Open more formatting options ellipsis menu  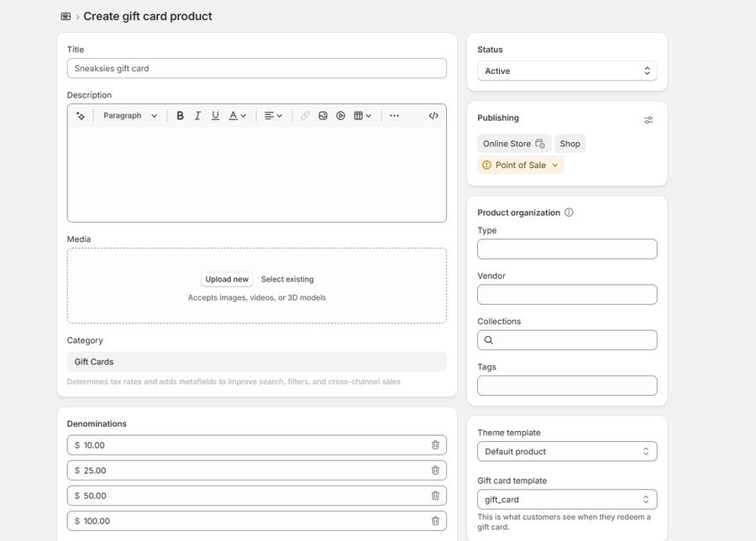tap(394, 116)
